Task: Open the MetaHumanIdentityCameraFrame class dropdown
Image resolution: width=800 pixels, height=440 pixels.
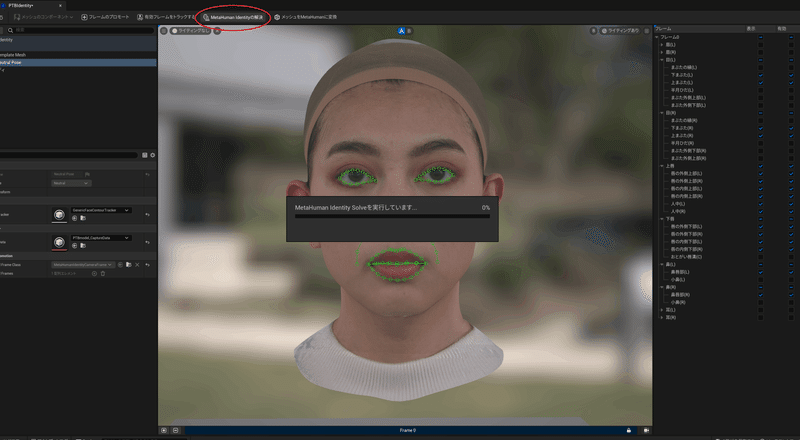Action: [83, 265]
